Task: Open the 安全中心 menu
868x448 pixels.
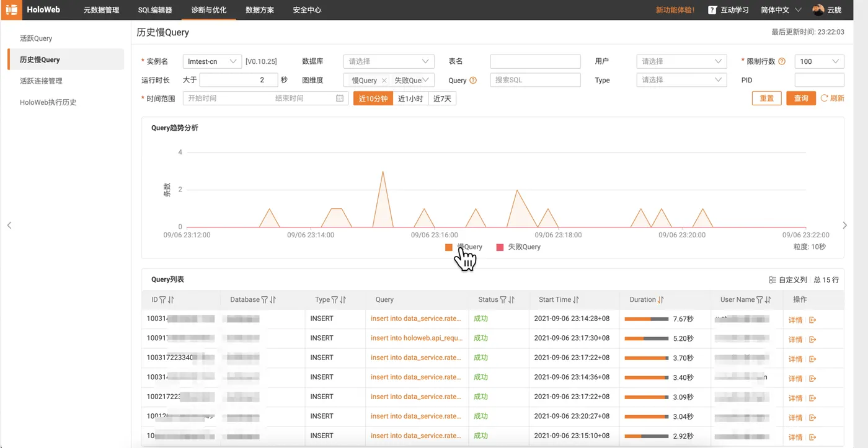Action: pos(307,10)
